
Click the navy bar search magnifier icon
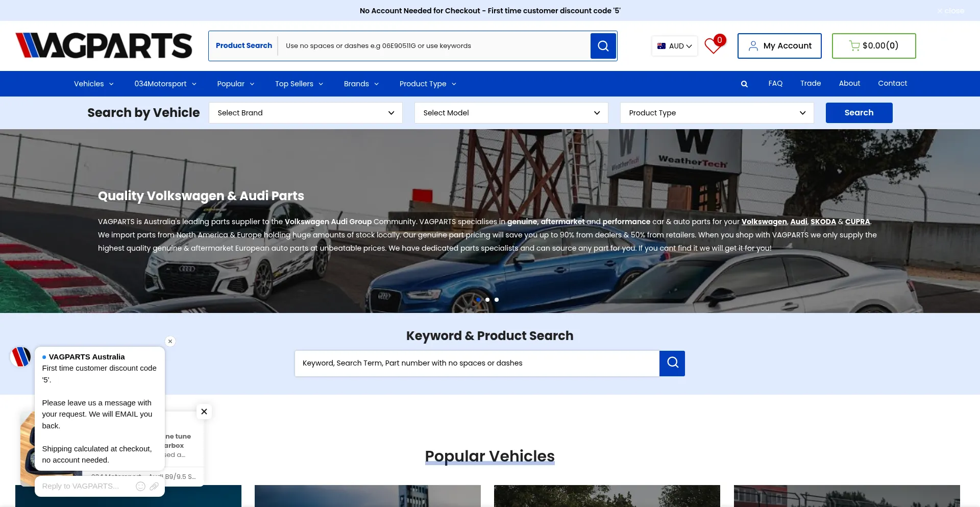(x=744, y=84)
